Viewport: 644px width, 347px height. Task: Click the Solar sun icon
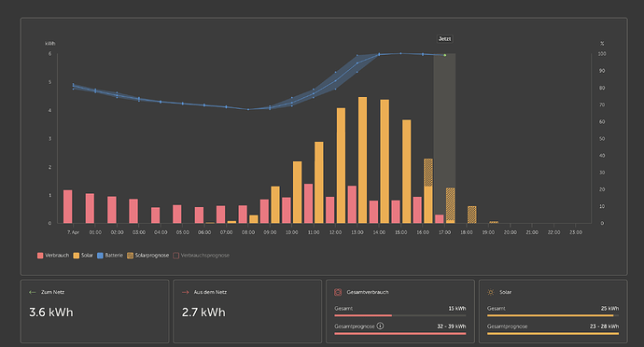491,292
